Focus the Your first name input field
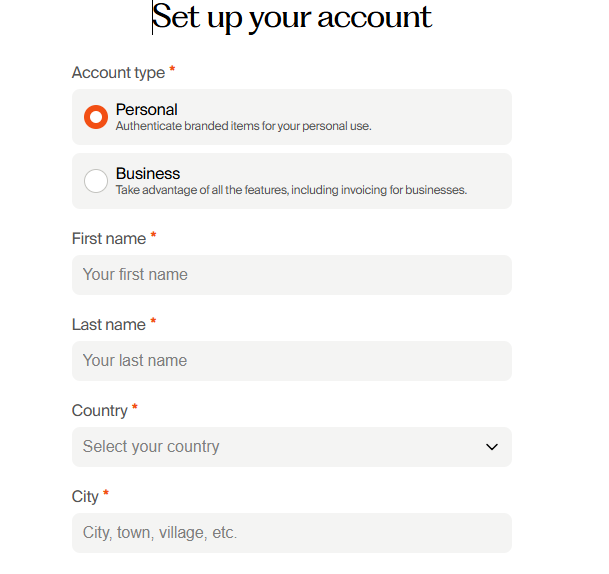Viewport: 609px width, 574px height. pyautogui.click(x=291, y=275)
